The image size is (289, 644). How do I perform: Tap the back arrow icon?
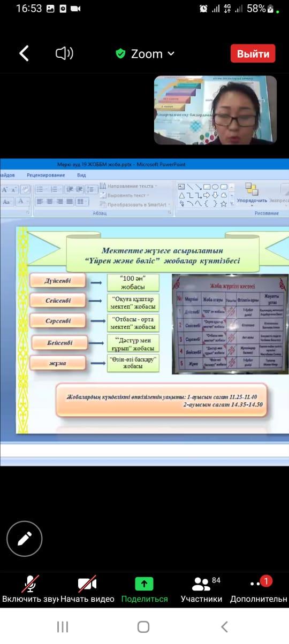point(24,53)
